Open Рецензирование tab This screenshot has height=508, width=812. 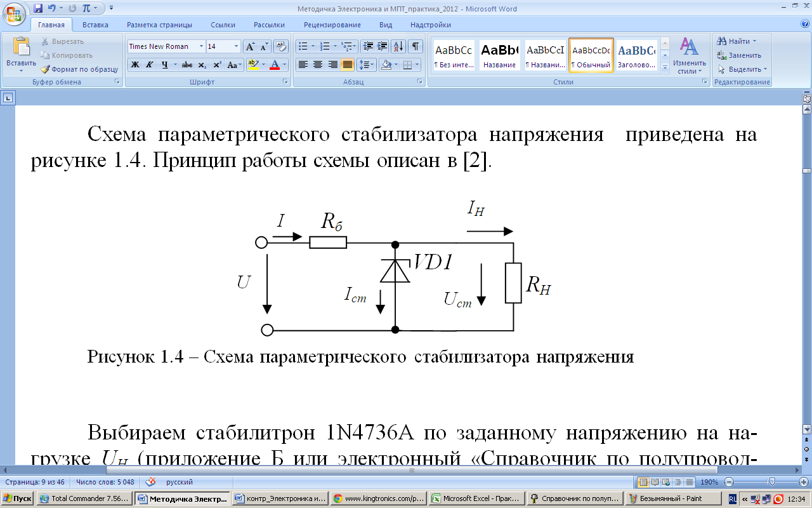click(x=332, y=25)
